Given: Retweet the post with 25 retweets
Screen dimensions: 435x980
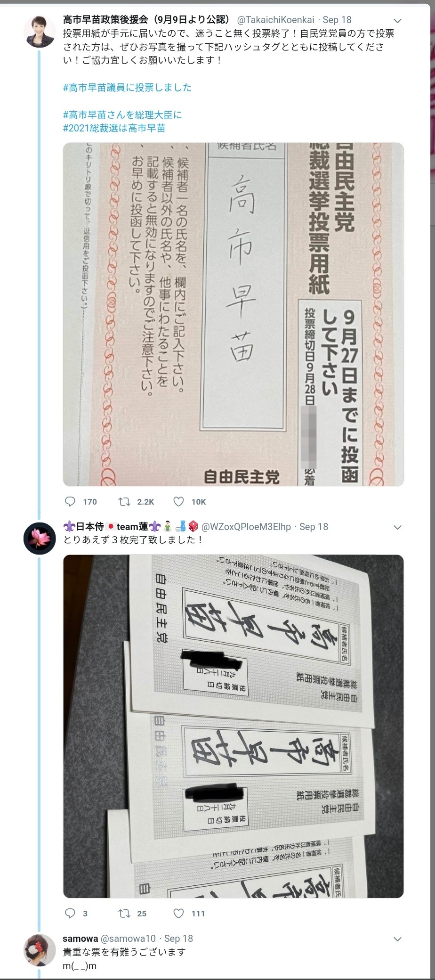Looking at the screenshot, I should point(125,914).
